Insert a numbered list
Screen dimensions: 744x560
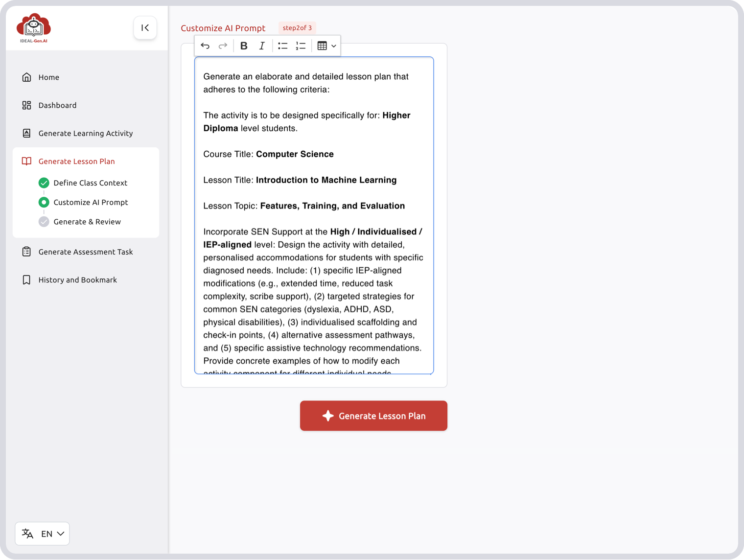pyautogui.click(x=301, y=46)
